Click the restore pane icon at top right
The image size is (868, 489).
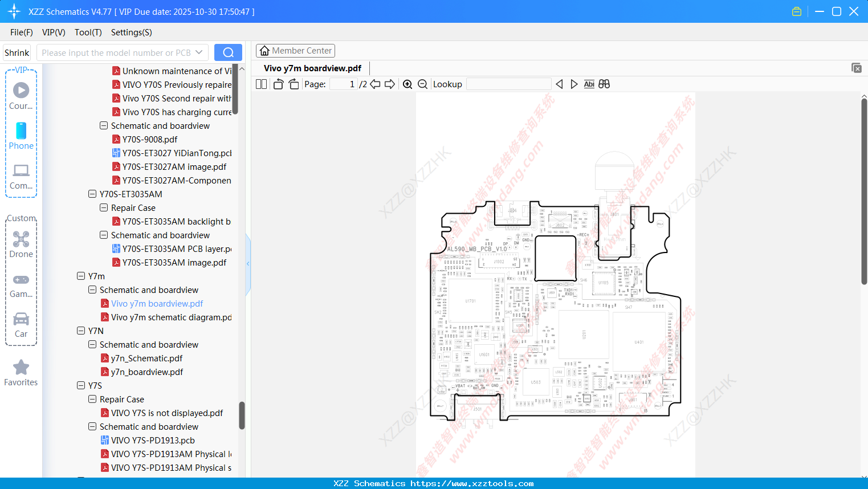pos(857,68)
